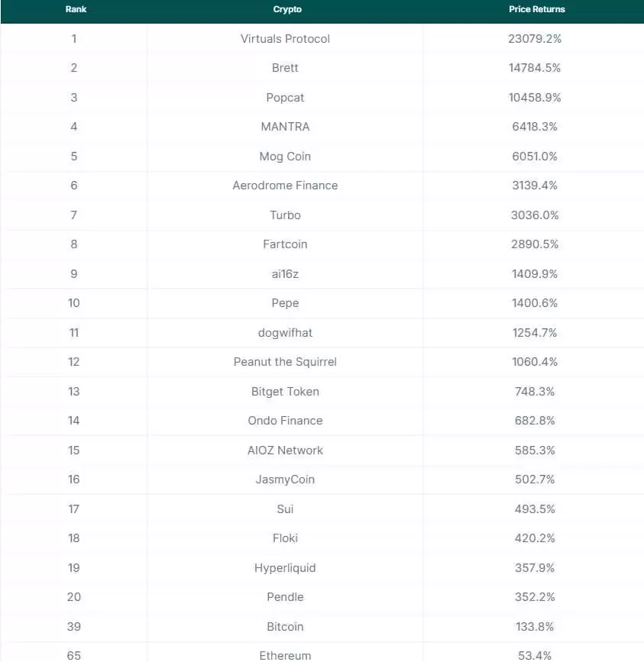
Task: Select rank number 39 cell
Action: point(74,626)
